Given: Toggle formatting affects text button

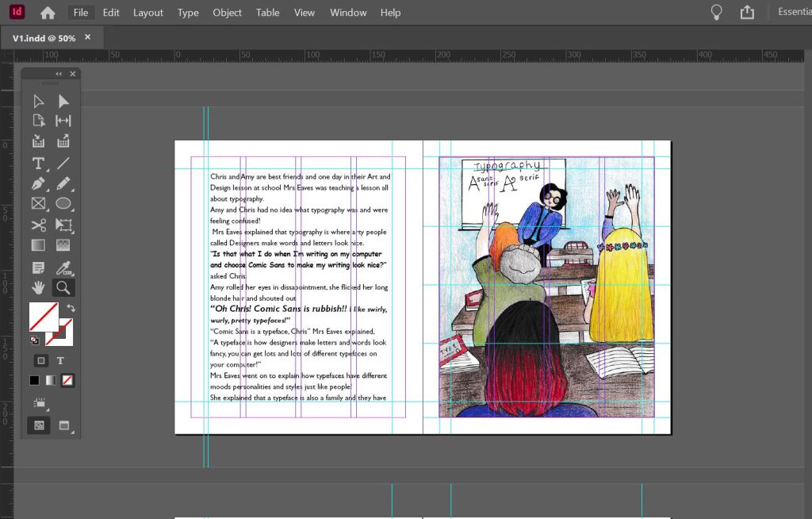Looking at the screenshot, I should (60, 360).
